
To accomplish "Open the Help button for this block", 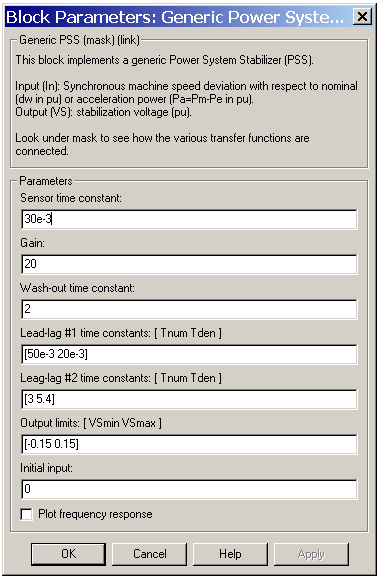I will [x=230, y=554].
